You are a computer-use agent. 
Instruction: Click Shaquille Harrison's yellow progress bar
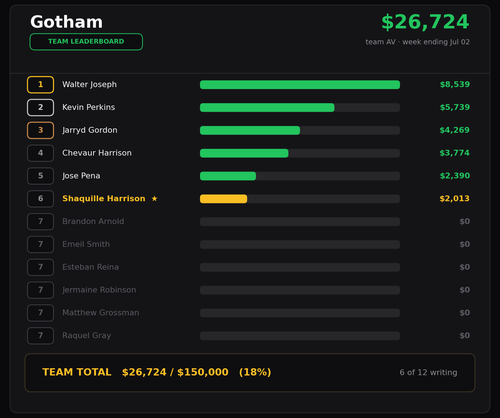(300, 199)
